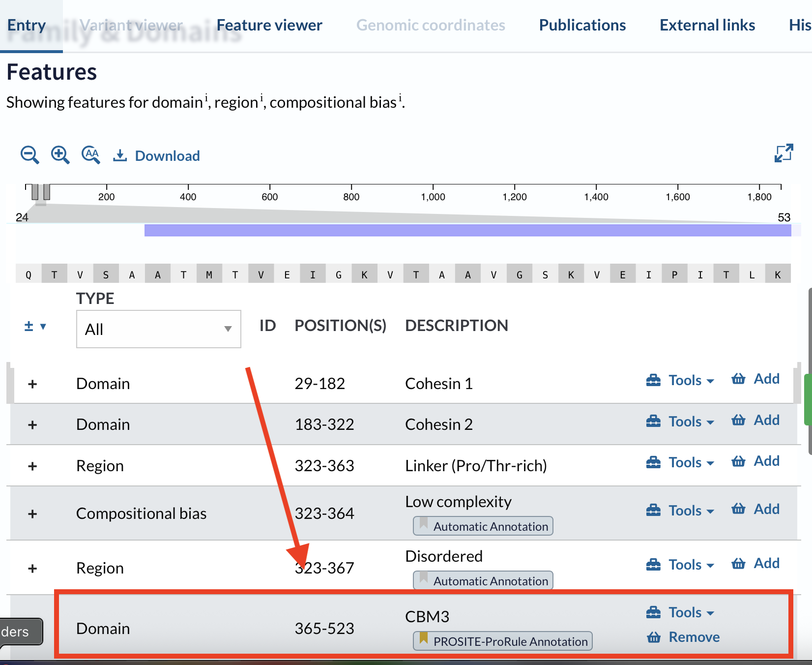The height and width of the screenshot is (665, 812).
Task: Open the Entry tab
Action: pyautogui.click(x=26, y=25)
